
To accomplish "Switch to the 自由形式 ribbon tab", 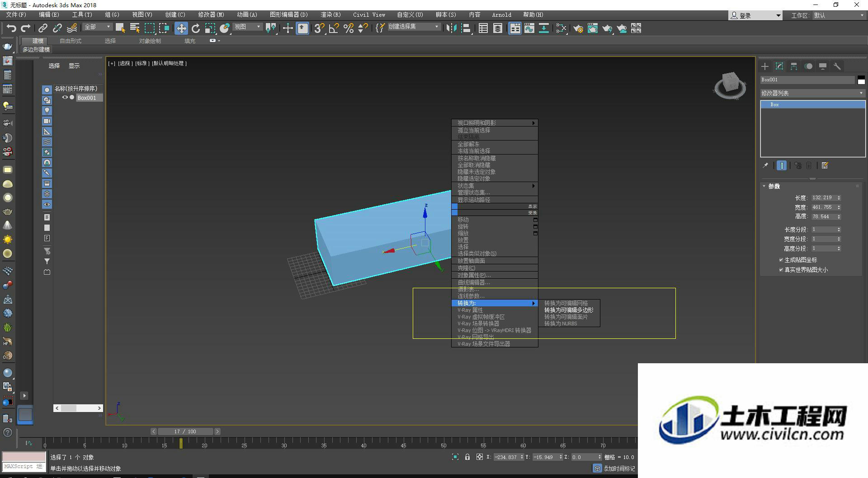I will click(x=71, y=41).
